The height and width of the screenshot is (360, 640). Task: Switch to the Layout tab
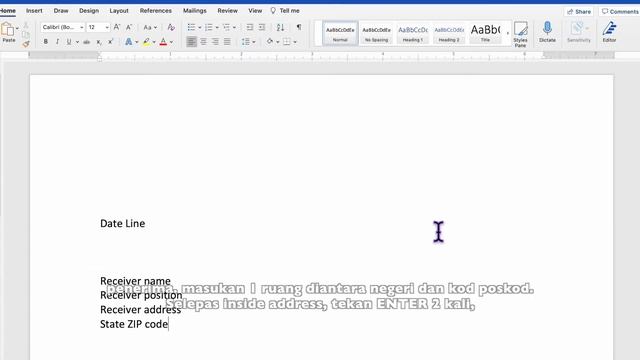119,11
